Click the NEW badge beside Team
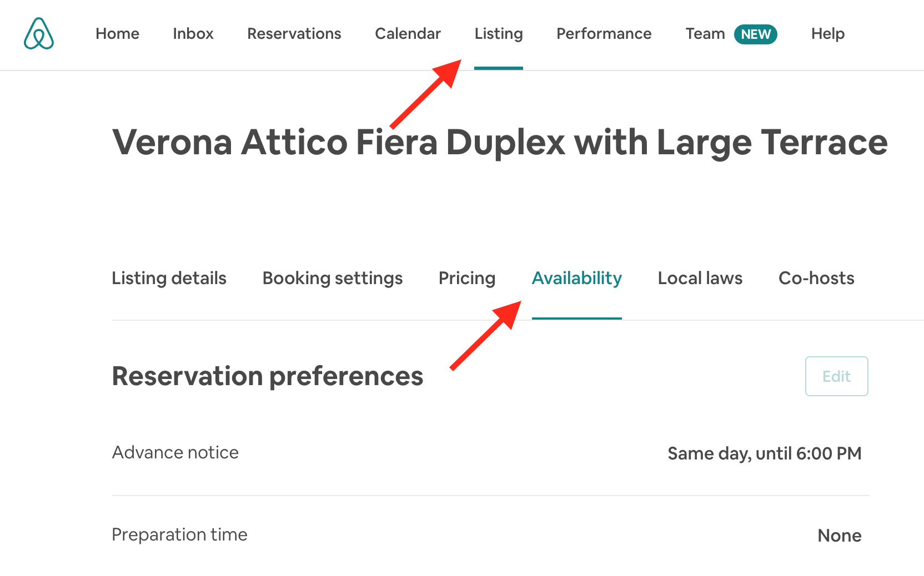 coord(756,34)
